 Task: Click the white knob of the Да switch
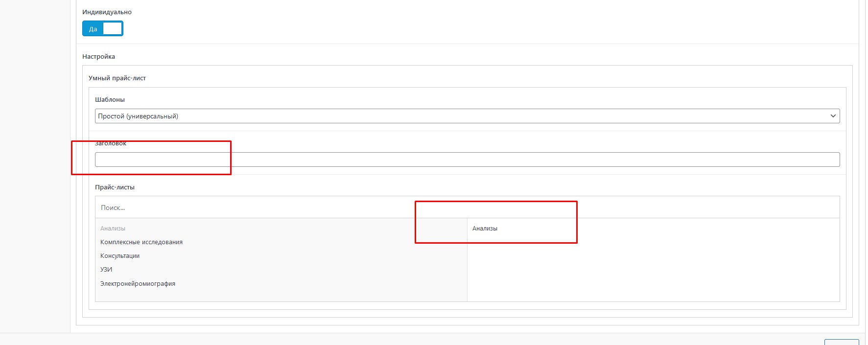pos(113,29)
